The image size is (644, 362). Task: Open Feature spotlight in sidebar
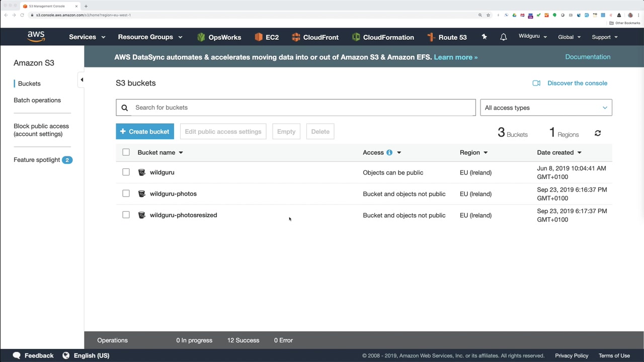[x=43, y=160]
